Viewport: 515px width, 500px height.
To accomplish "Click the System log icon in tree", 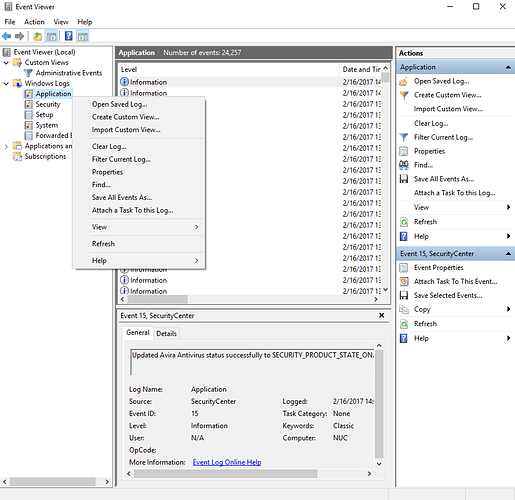I will [x=29, y=125].
